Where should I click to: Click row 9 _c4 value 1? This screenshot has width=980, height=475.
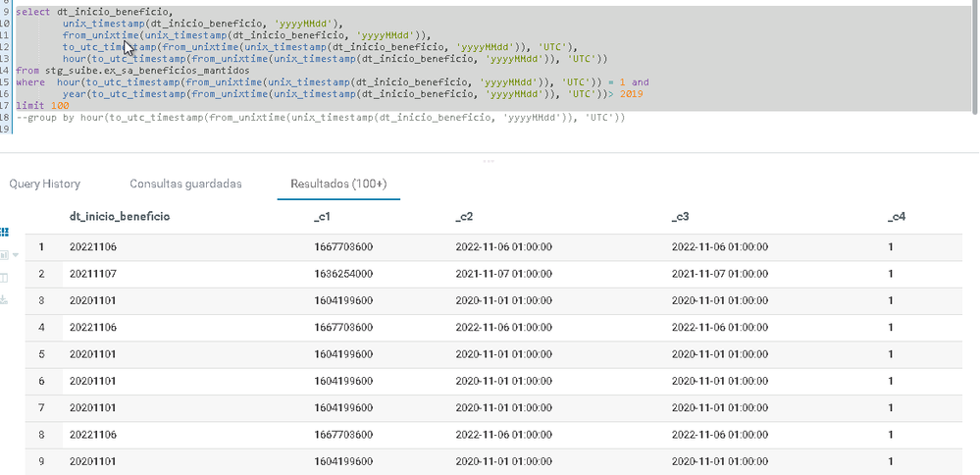pos(891,461)
